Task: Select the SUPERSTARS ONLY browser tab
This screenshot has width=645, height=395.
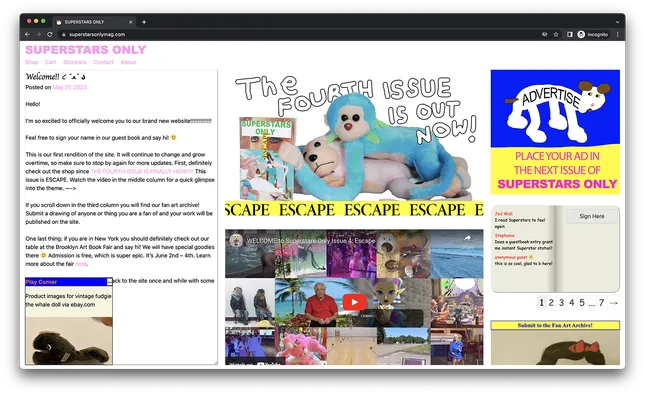Action: [94, 22]
